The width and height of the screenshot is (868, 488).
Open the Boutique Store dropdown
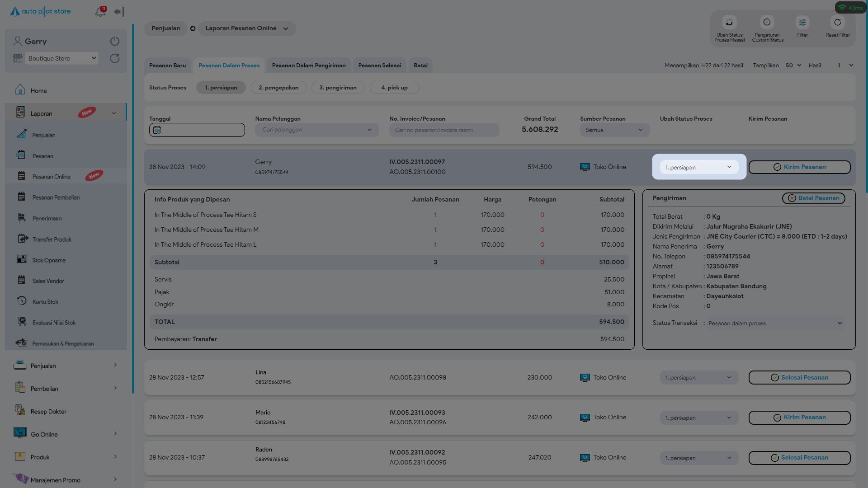point(62,58)
